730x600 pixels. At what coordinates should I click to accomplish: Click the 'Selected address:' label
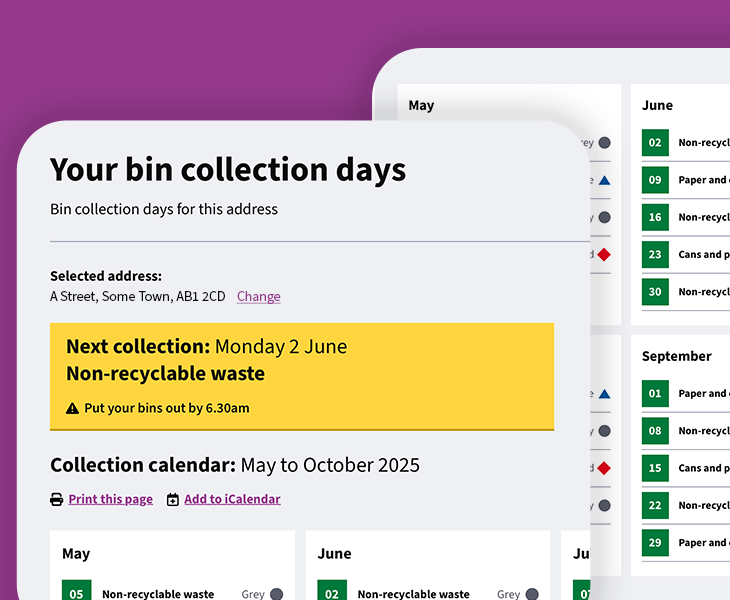[x=106, y=276]
